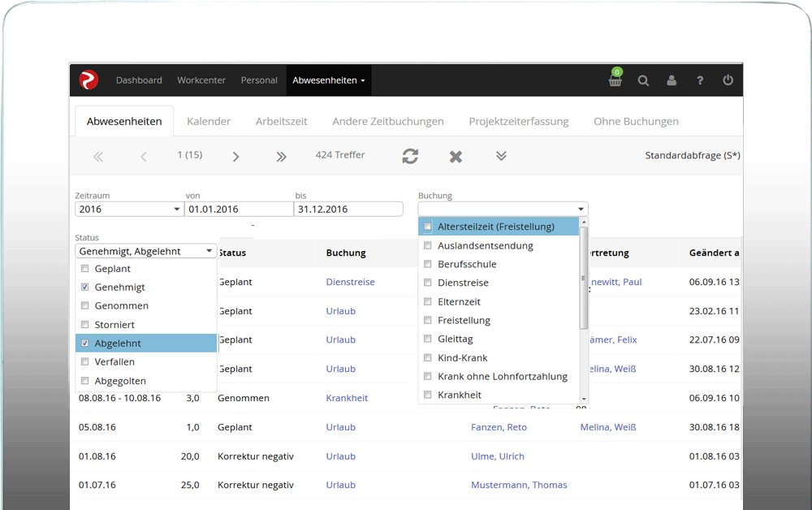Check the Geplant status checkbox
The width and height of the screenshot is (812, 510).
[x=85, y=269]
